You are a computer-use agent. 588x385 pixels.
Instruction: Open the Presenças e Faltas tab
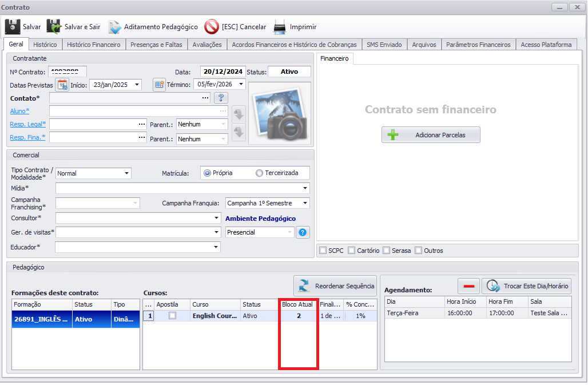pos(156,45)
